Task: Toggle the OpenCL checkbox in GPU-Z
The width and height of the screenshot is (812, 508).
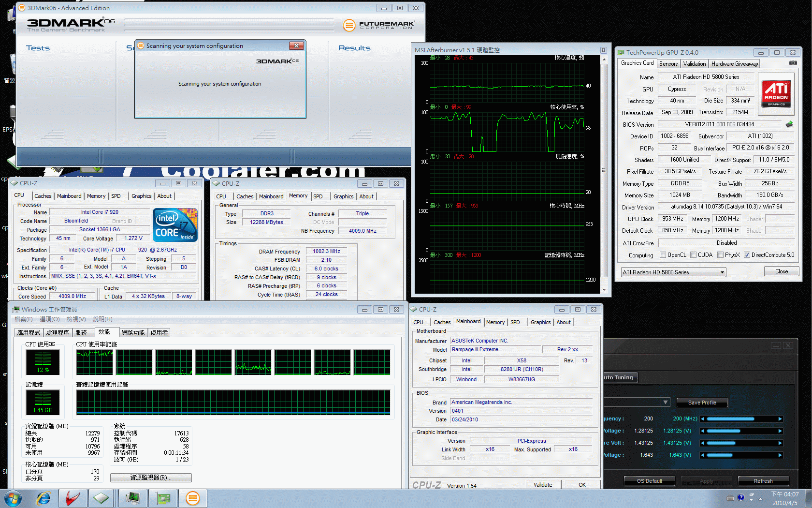Action: (663, 255)
